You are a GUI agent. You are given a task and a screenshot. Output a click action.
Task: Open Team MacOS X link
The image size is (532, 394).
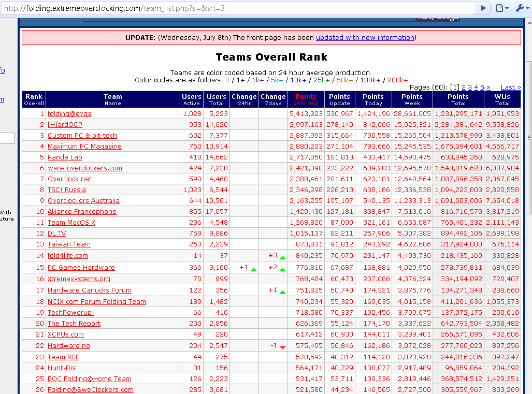coord(71,223)
